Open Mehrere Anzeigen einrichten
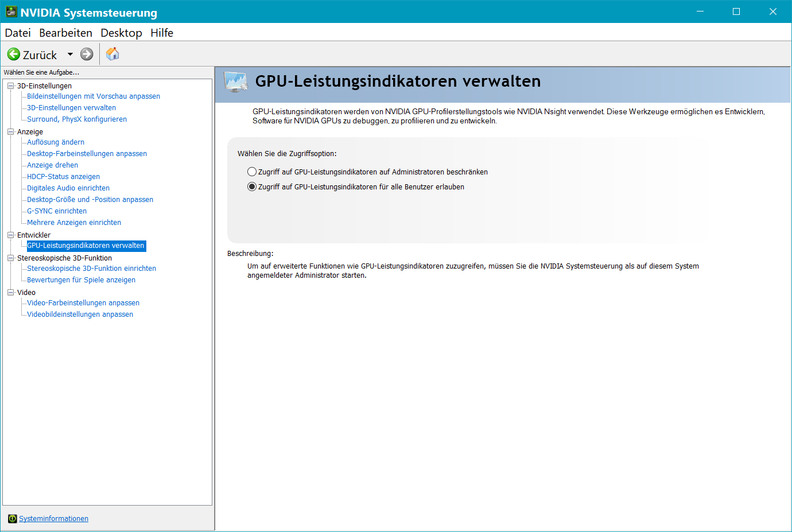The image size is (792, 532). (x=74, y=223)
